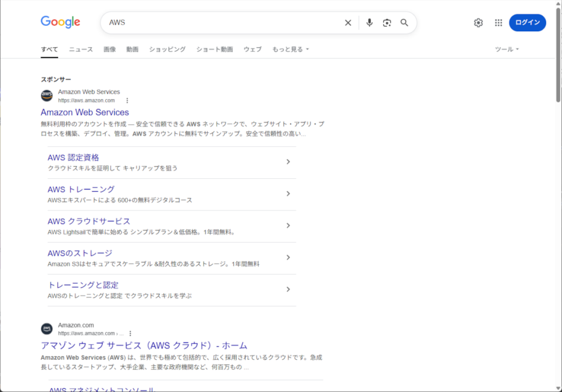Screen dimensions: 562x392
Task: Open the Amazon Web Services sponsored headline
Action: (x=85, y=112)
